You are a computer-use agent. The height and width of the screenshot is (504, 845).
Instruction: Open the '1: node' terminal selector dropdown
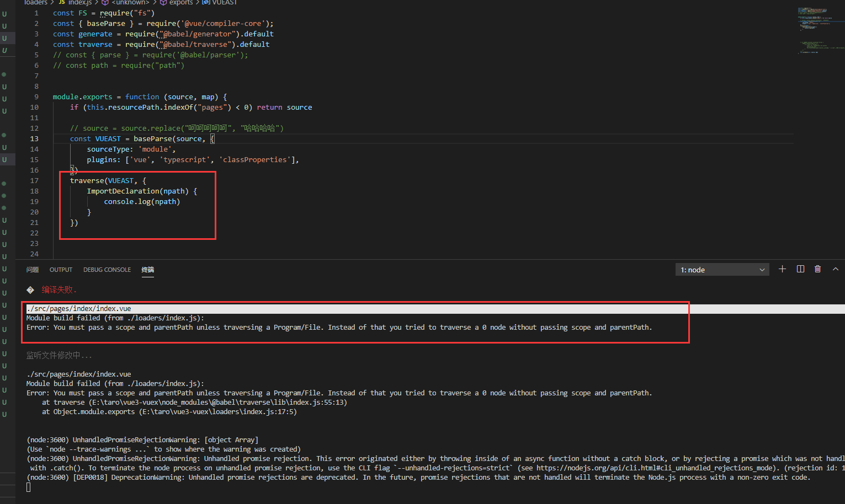[x=722, y=270]
